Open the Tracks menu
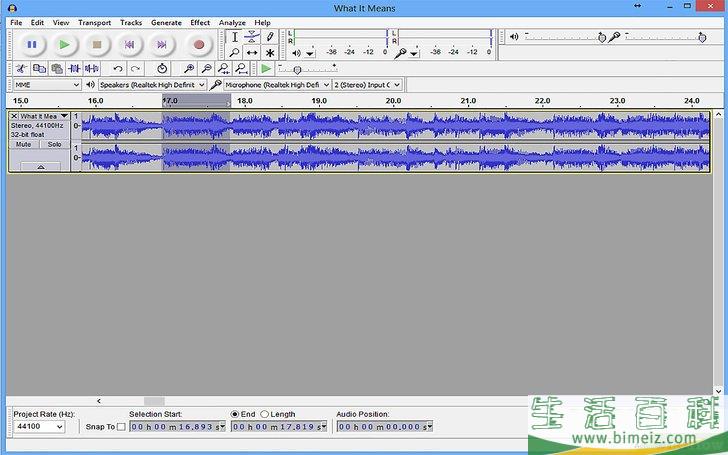Screen dimensions: 728x455 tap(131, 22)
